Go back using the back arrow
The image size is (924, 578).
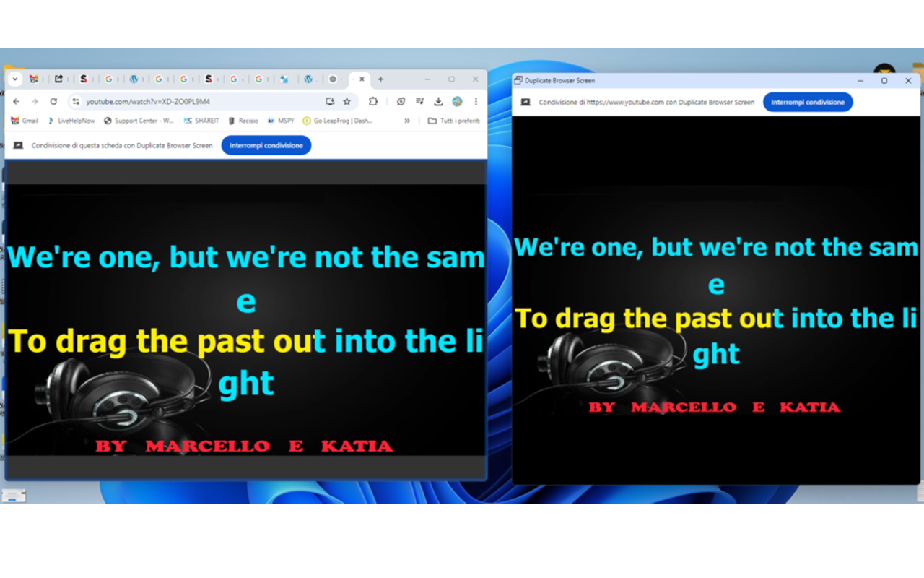click(x=16, y=102)
